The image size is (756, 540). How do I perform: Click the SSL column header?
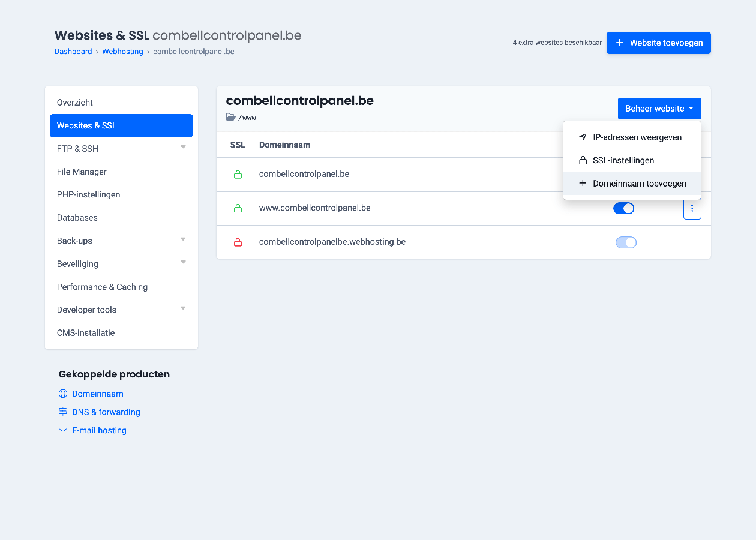[238, 145]
